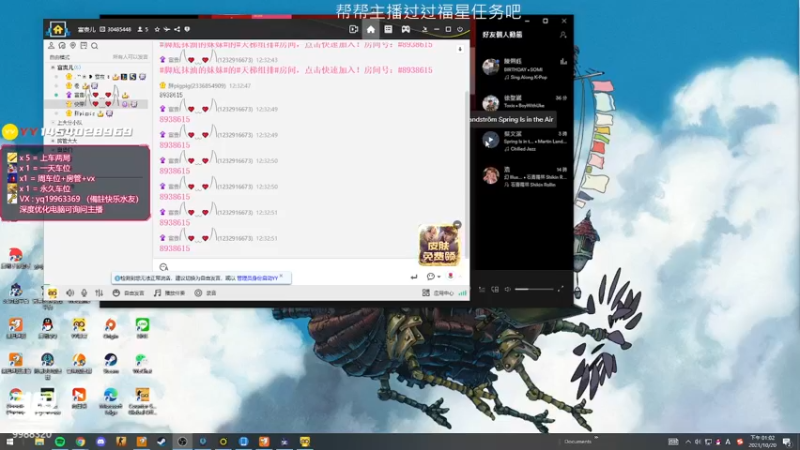
Task: Open Google Chrome from the taskbar
Action: (80, 442)
